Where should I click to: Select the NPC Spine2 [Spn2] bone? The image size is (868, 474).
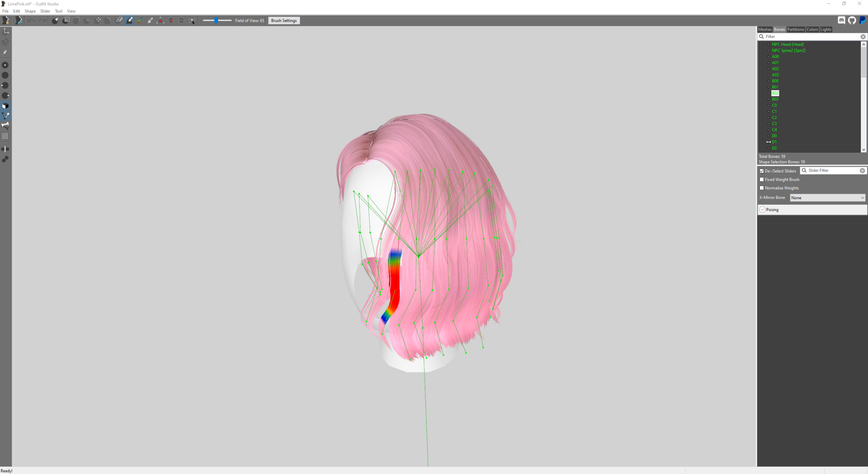tap(788, 50)
